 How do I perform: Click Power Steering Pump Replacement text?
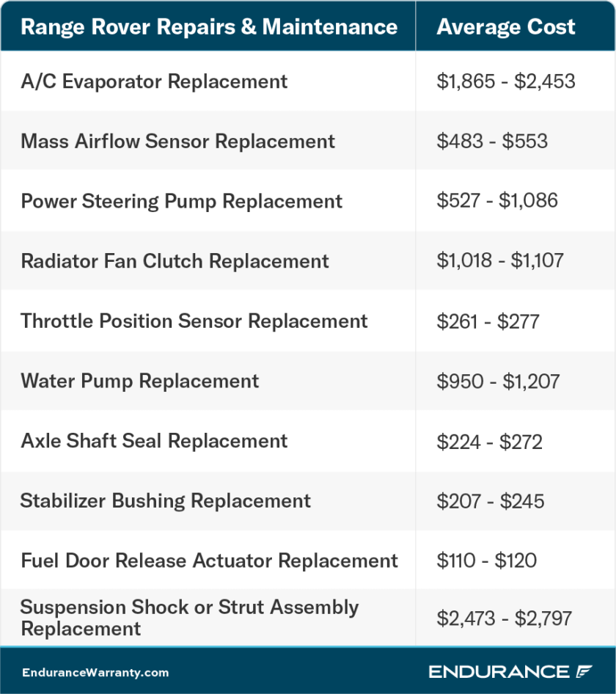181,202
